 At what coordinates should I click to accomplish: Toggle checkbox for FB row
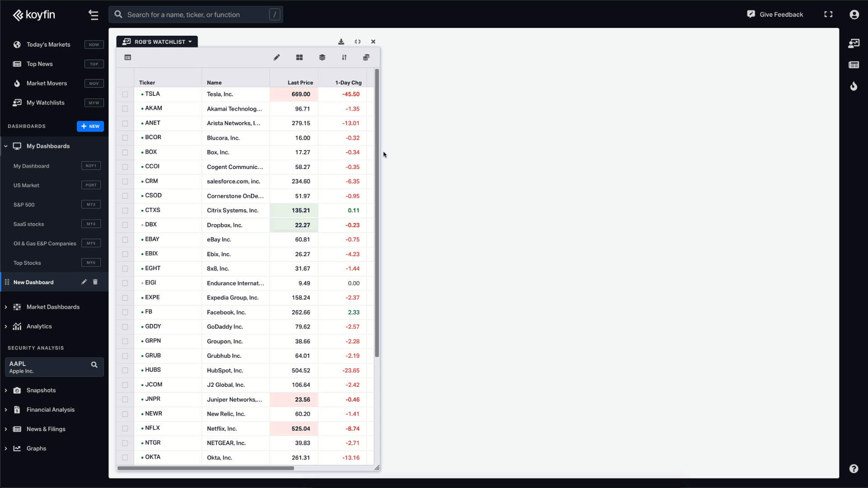pyautogui.click(x=125, y=312)
